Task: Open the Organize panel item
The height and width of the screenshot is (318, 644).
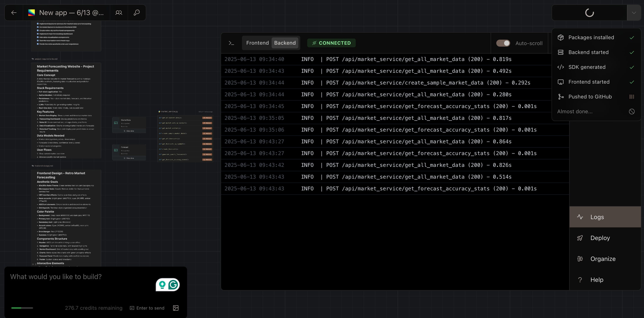Action: tap(603, 259)
